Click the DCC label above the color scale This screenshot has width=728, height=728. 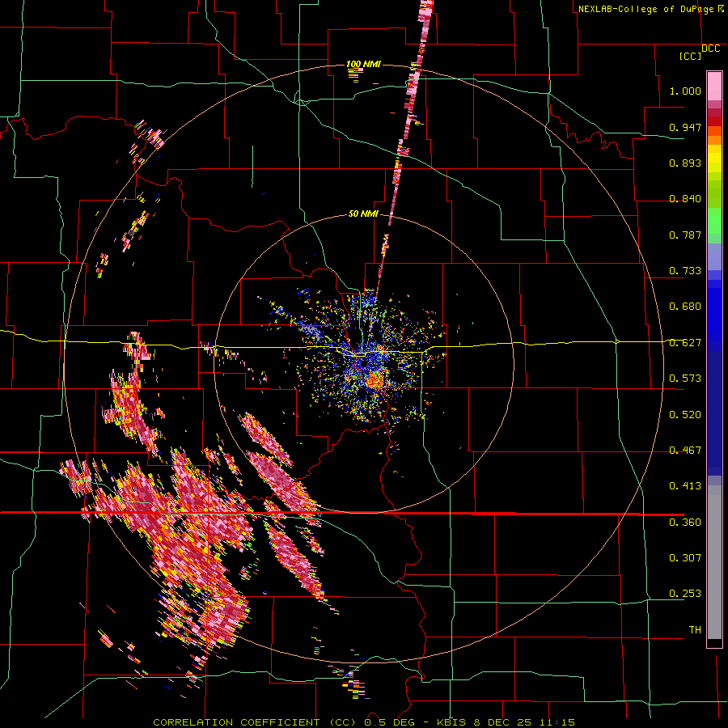click(x=710, y=49)
